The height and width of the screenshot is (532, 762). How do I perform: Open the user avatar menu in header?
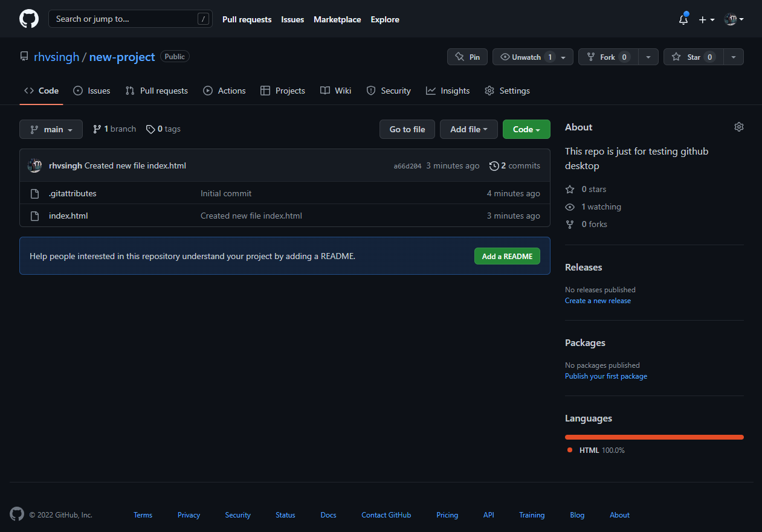click(734, 19)
